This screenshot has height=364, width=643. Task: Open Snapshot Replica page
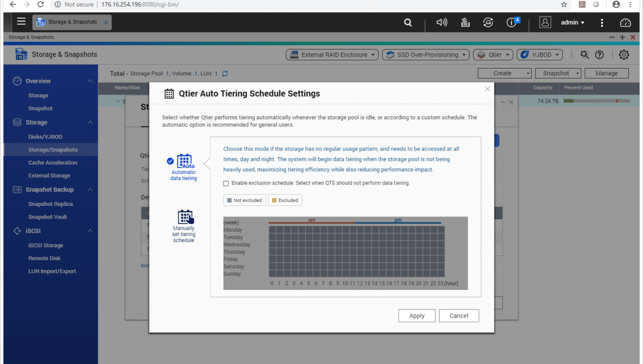click(x=51, y=204)
